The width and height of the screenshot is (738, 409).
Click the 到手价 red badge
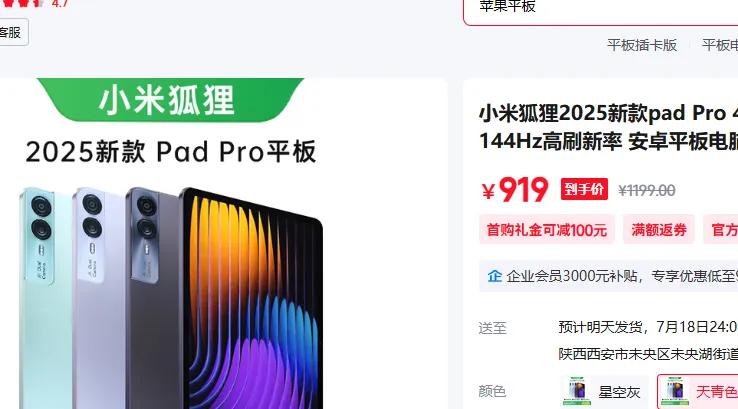584,189
